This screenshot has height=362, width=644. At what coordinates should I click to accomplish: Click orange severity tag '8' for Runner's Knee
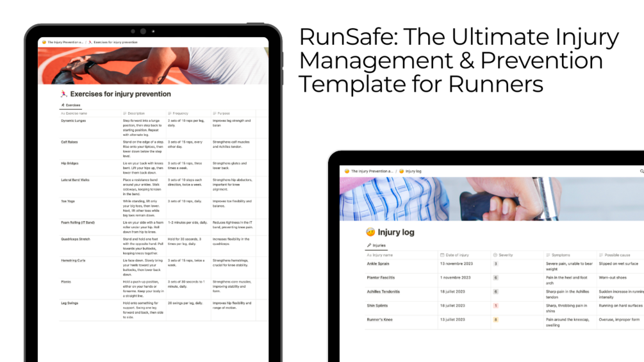496,320
